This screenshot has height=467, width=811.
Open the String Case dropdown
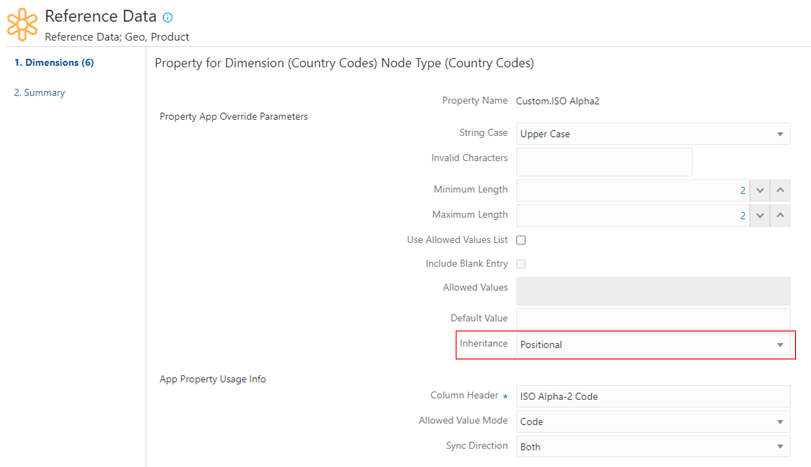[653, 134]
